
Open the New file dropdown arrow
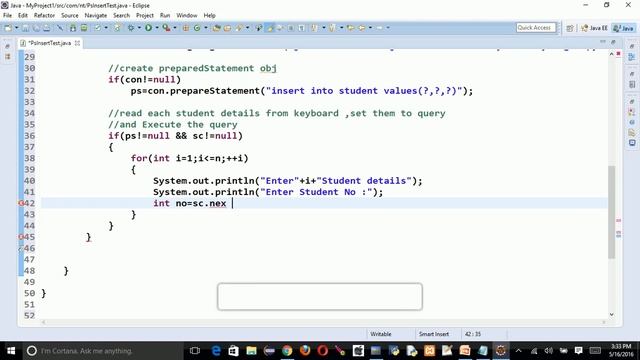pos(17,28)
